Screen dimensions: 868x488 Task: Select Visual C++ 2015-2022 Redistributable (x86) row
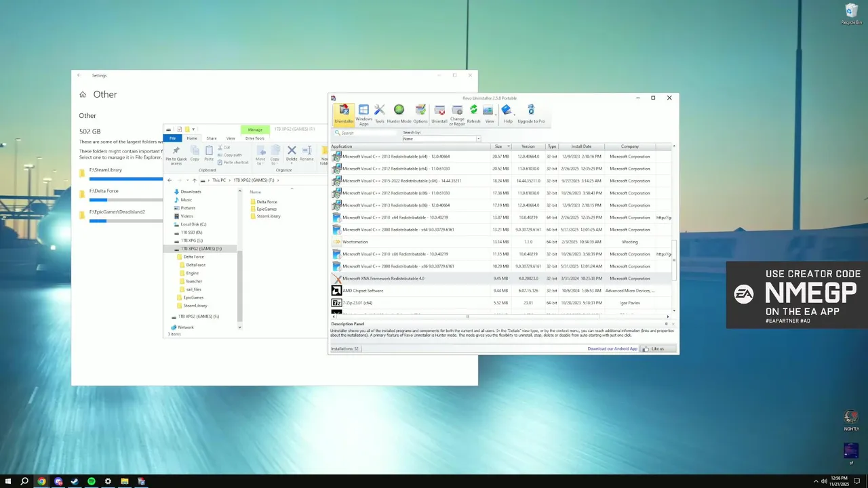pyautogui.click(x=502, y=181)
